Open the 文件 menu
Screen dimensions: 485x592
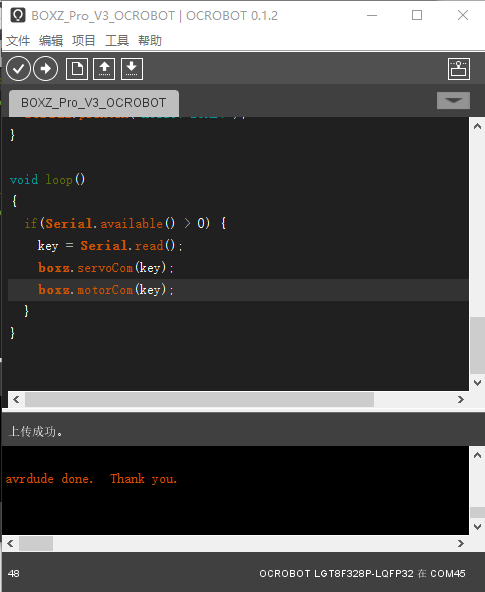[18, 40]
